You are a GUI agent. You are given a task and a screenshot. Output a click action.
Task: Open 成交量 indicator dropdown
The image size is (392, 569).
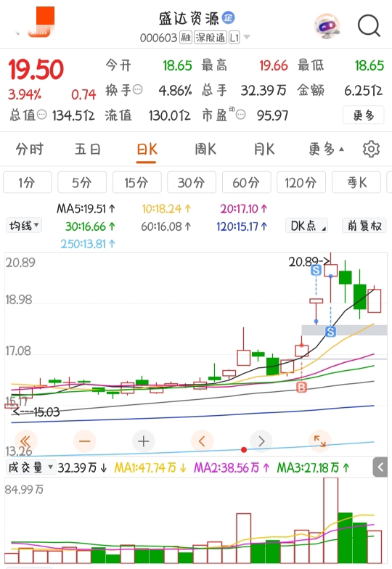30,467
